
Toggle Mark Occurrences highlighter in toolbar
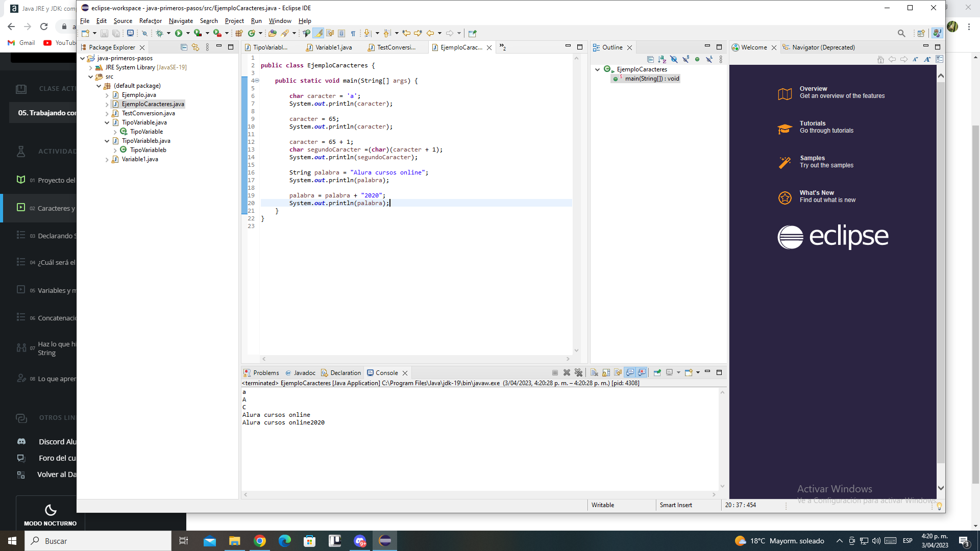pyautogui.click(x=318, y=33)
